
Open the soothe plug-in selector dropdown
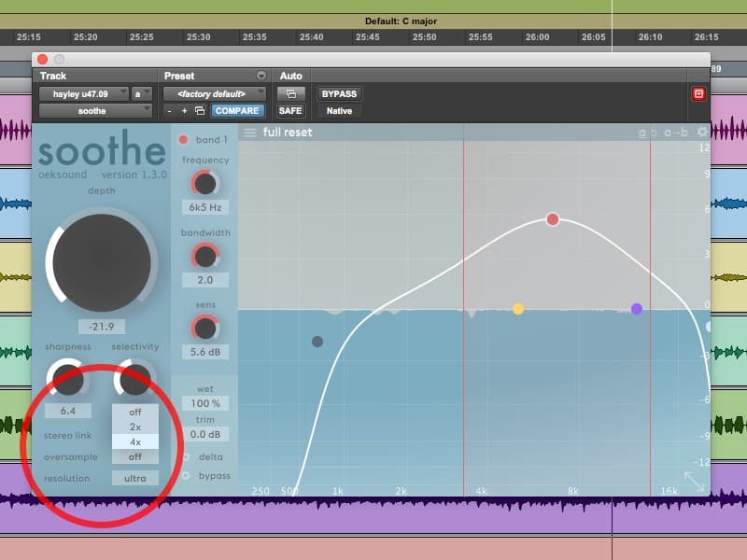tap(95, 111)
